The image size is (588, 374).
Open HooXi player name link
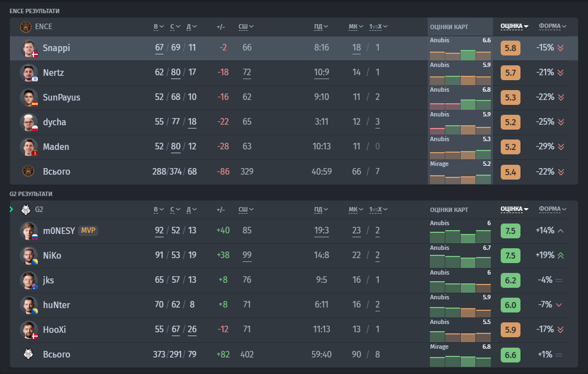(54, 330)
